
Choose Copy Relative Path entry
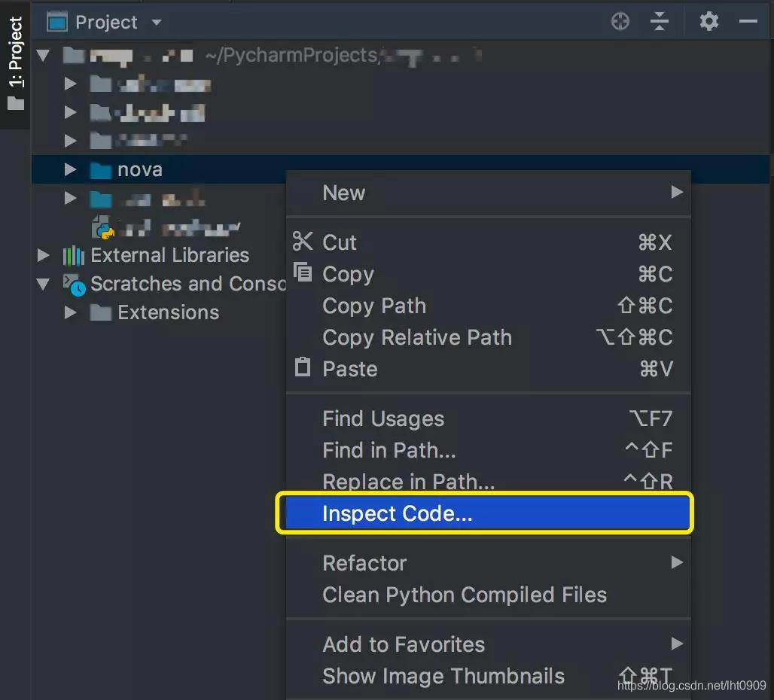click(488, 337)
